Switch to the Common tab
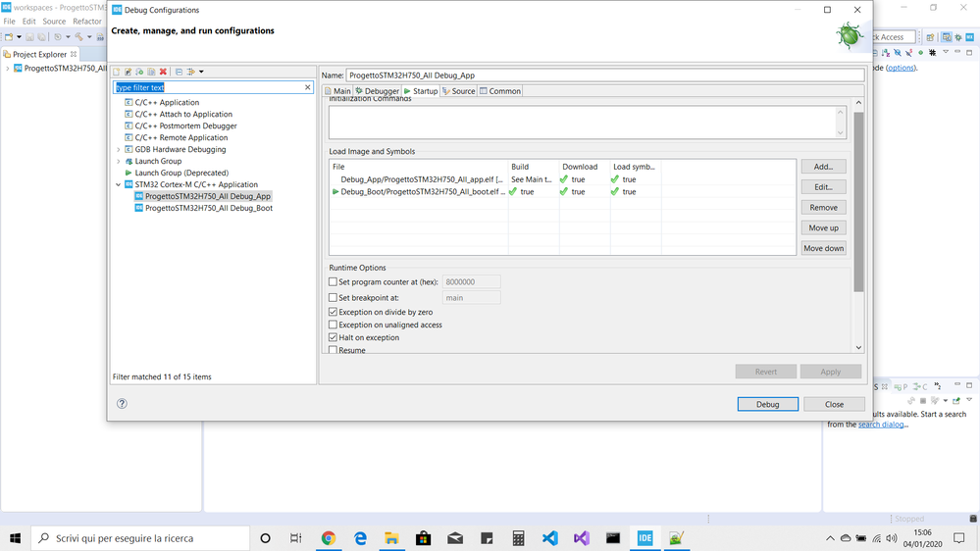The image size is (980, 551). click(x=500, y=91)
